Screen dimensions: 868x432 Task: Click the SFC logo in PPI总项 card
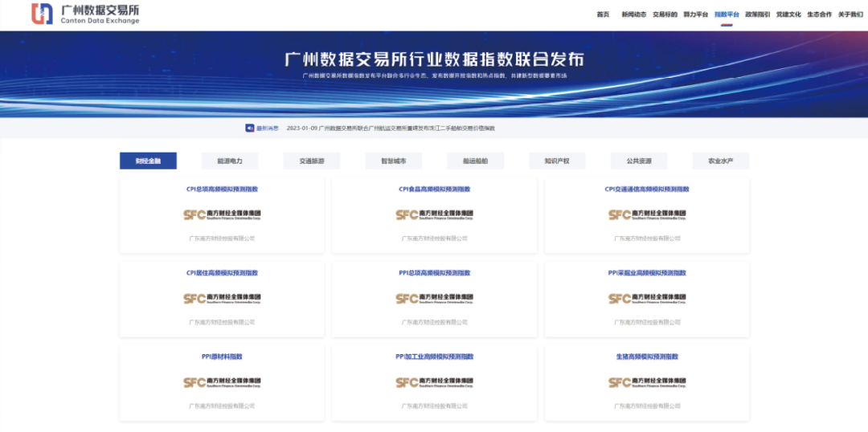pos(435,299)
